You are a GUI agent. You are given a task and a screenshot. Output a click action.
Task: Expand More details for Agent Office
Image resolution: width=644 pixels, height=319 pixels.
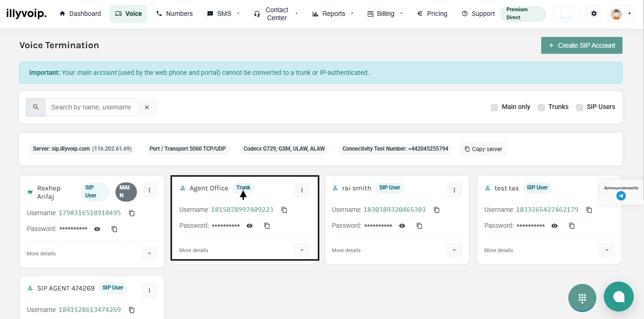click(x=302, y=250)
